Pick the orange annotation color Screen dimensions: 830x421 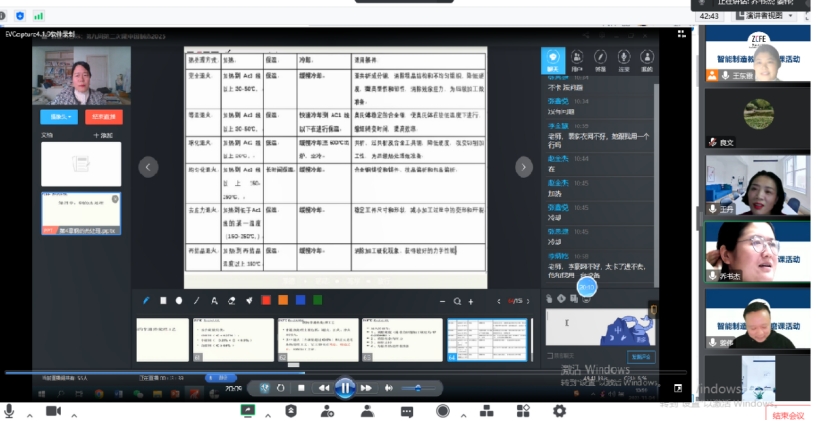pos(283,301)
